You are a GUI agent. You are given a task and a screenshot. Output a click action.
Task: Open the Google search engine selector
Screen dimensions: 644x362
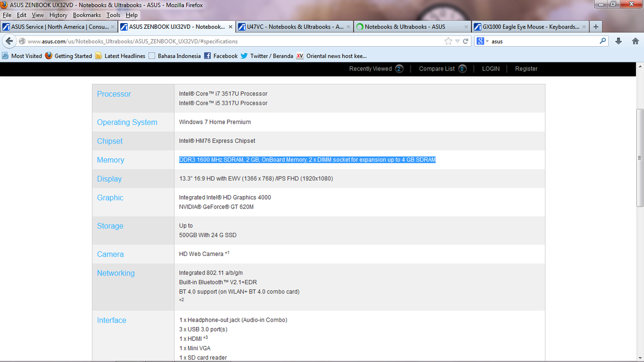click(x=482, y=41)
